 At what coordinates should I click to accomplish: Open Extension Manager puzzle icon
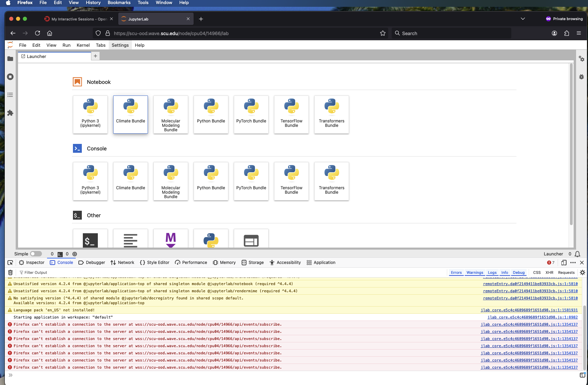pos(10,113)
